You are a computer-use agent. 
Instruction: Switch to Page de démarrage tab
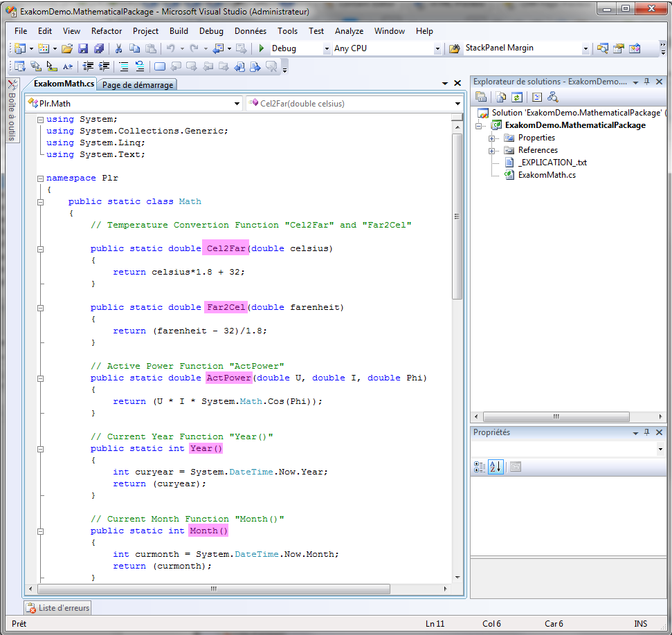(138, 85)
